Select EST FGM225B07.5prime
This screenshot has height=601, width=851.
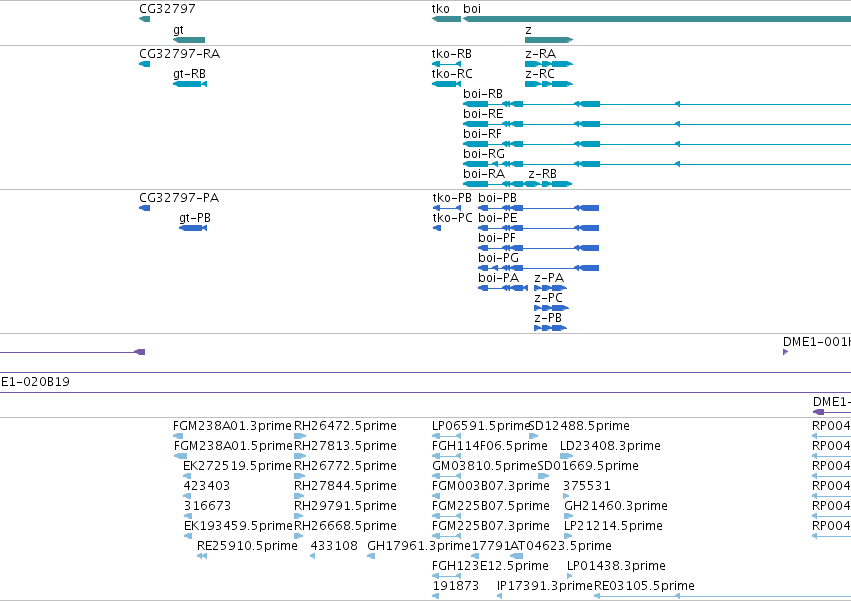point(491,506)
